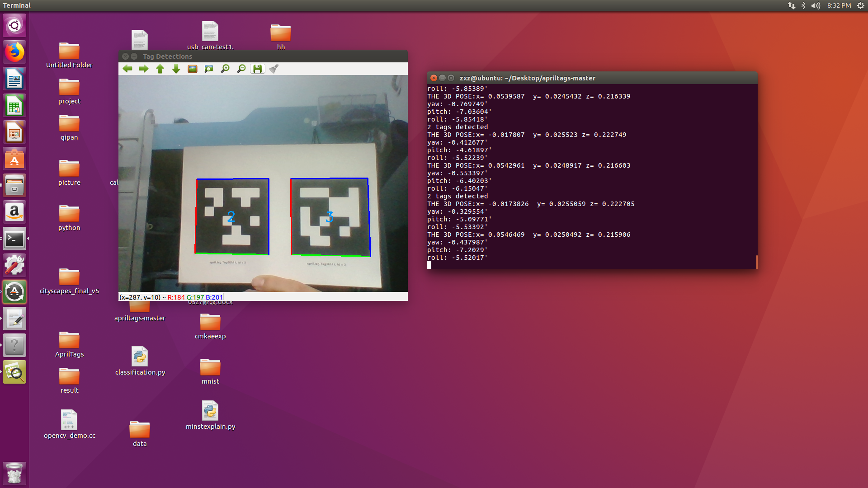Open the Terminal launcher in dock
868x488 pixels.
[14, 239]
